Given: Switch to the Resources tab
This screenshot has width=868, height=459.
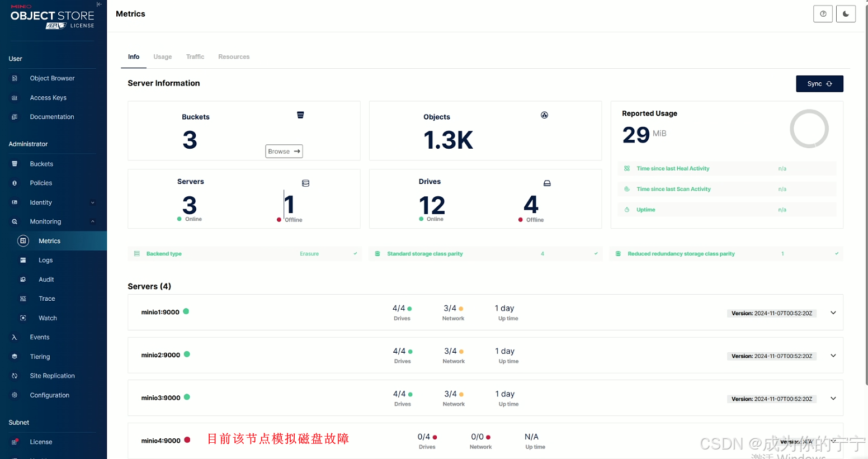Looking at the screenshot, I should point(234,57).
